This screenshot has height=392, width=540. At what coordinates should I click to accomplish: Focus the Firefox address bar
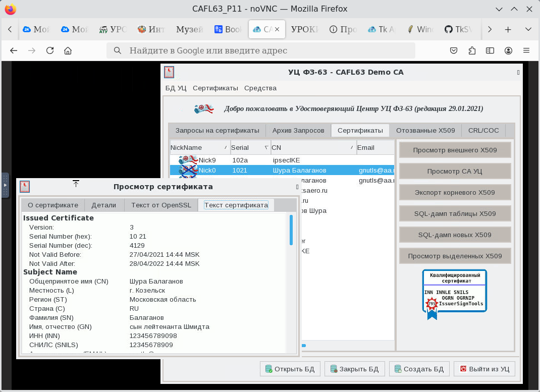(261, 50)
